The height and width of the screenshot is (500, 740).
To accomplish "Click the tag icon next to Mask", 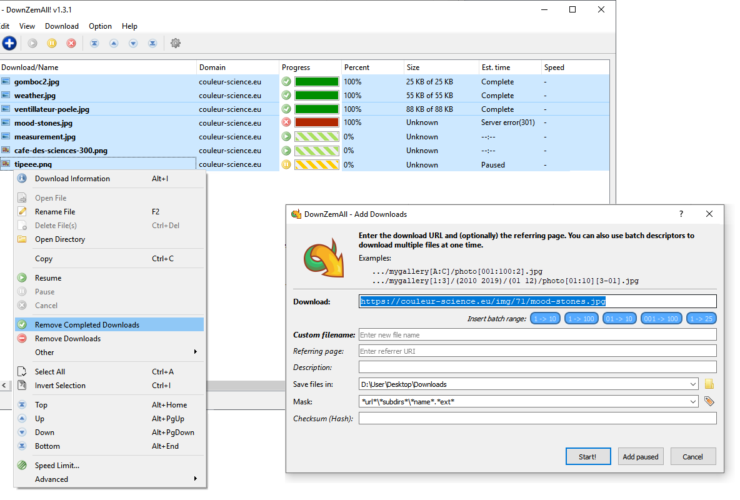I will click(x=709, y=401).
